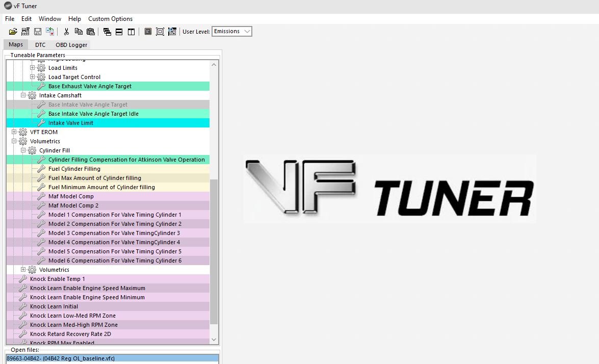The width and height of the screenshot is (599, 364).
Task: Select Knock Learn Enable Engine Speed Maximum
Action: click(108, 288)
